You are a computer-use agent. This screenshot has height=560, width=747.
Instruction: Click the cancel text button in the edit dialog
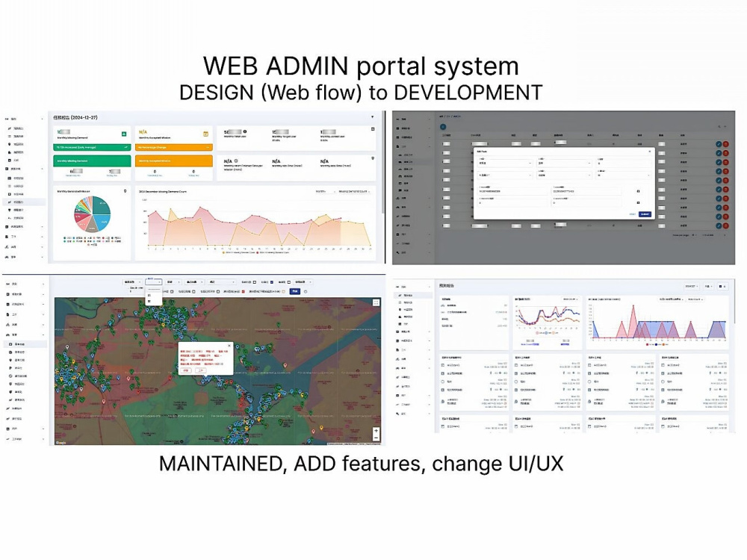pyautogui.click(x=632, y=214)
